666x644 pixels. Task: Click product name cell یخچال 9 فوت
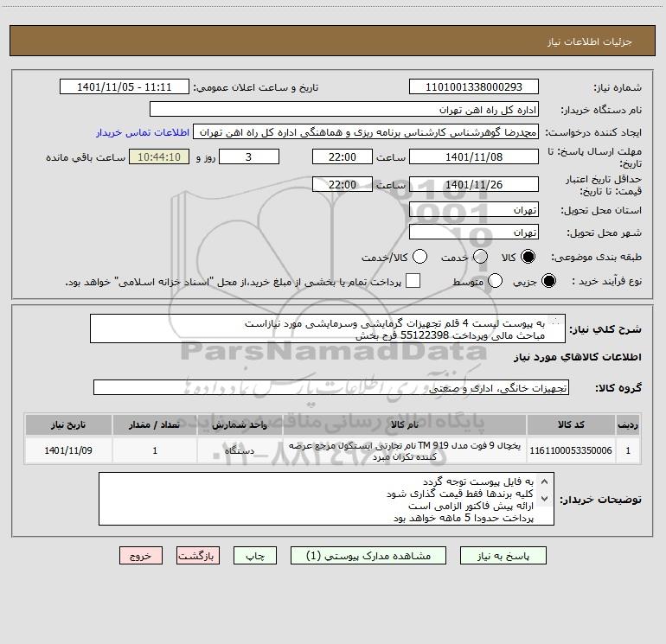click(405, 450)
